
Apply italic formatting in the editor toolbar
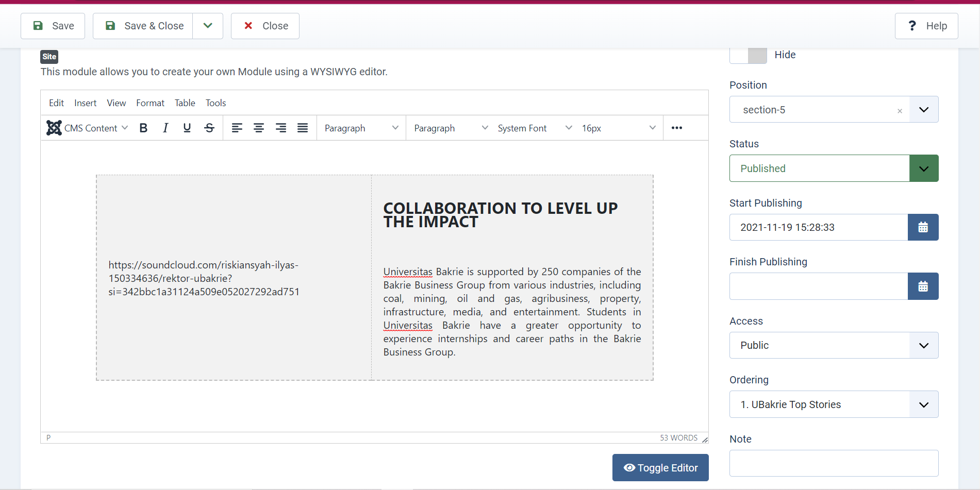165,128
